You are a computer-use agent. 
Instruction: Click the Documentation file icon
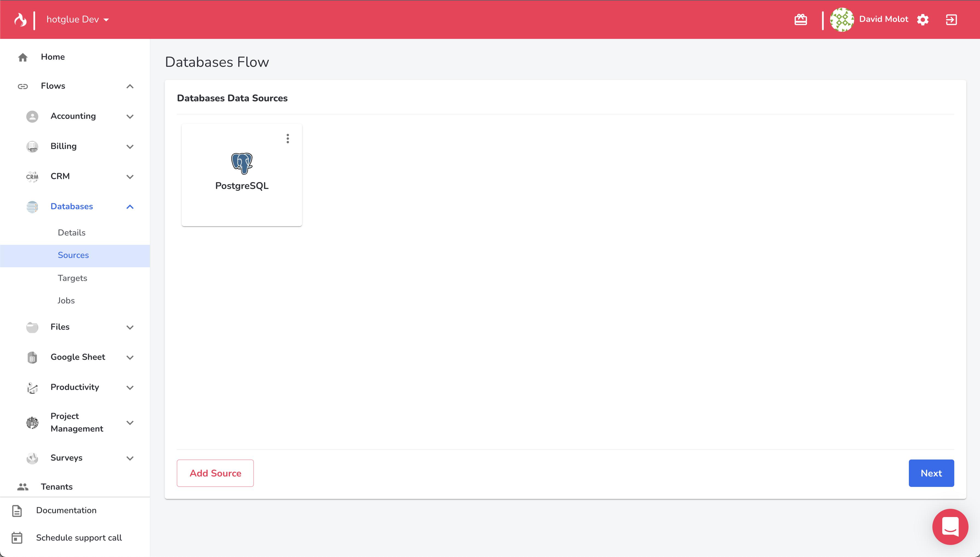pyautogui.click(x=17, y=511)
